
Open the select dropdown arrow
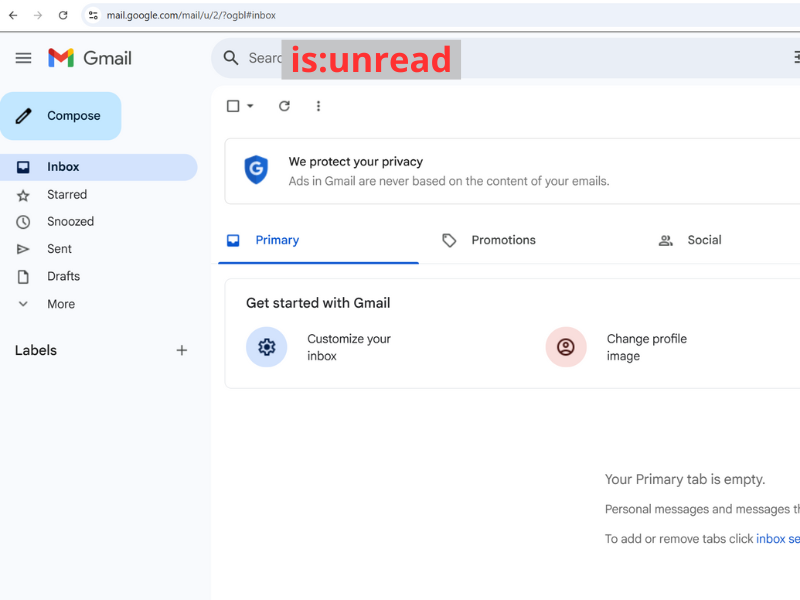(250, 106)
